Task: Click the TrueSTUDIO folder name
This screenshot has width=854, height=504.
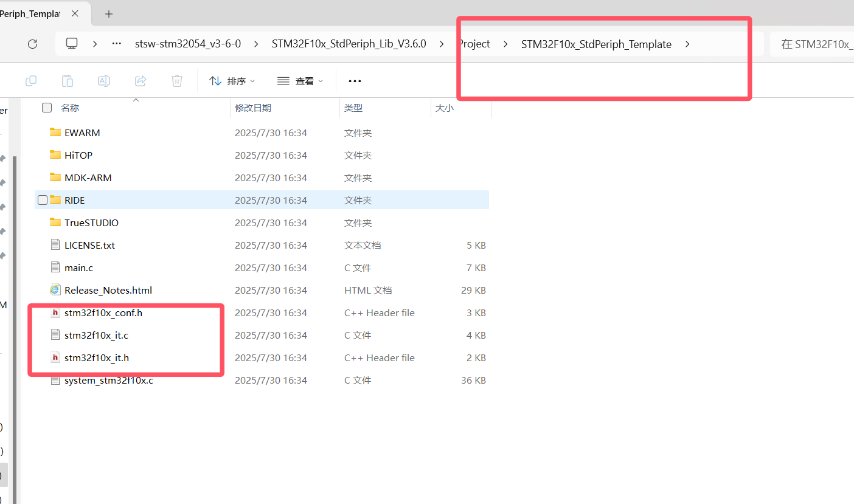Action: pyautogui.click(x=91, y=223)
